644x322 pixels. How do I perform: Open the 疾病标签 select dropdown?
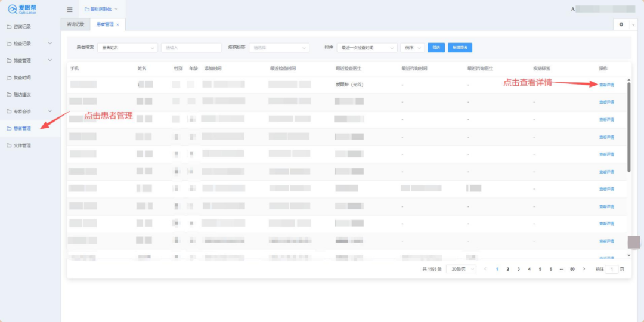pos(287,48)
